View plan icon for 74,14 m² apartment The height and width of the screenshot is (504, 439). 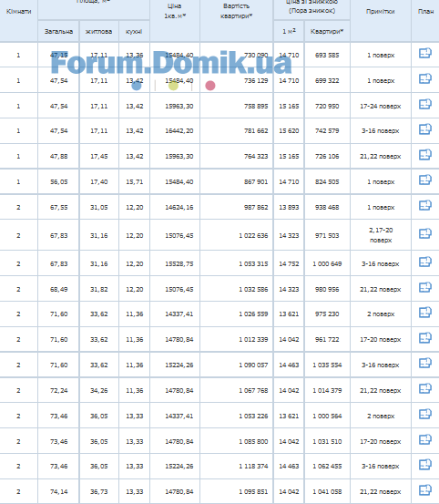424,489
